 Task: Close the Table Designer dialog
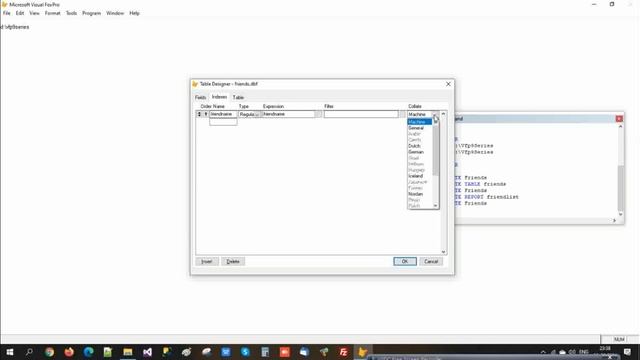pos(448,84)
